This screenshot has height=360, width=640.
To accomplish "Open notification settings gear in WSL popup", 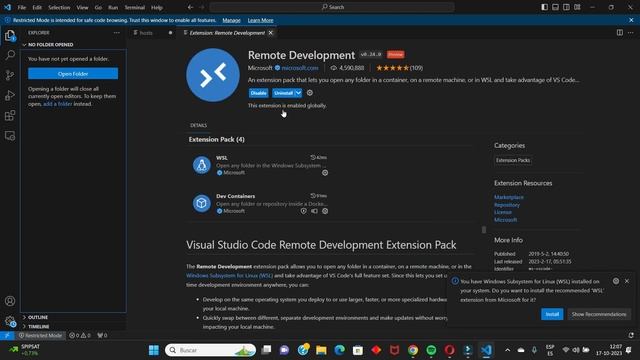I will click(x=616, y=281).
